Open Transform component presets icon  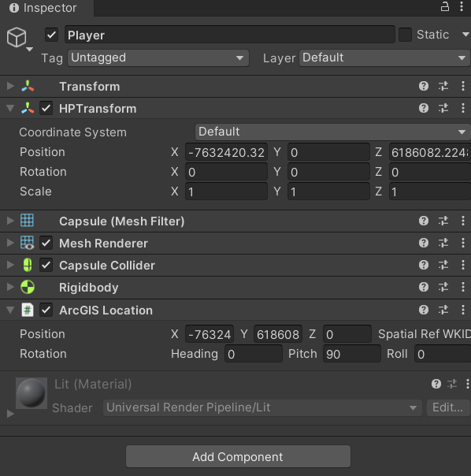pos(443,86)
